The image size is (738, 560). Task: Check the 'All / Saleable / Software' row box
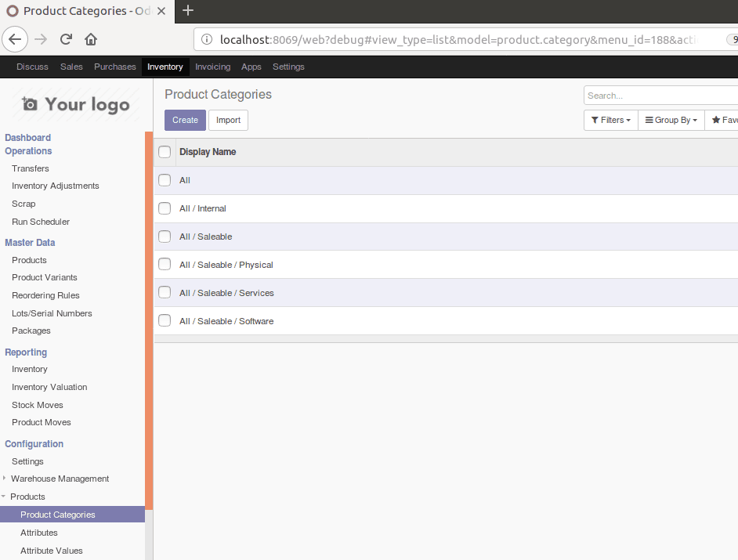[x=165, y=321]
